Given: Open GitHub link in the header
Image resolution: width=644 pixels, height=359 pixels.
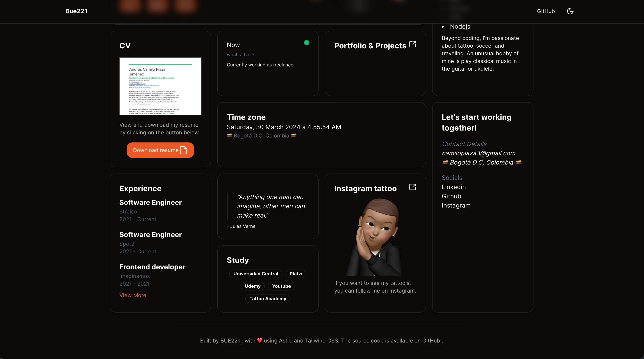Looking at the screenshot, I should 546,11.
